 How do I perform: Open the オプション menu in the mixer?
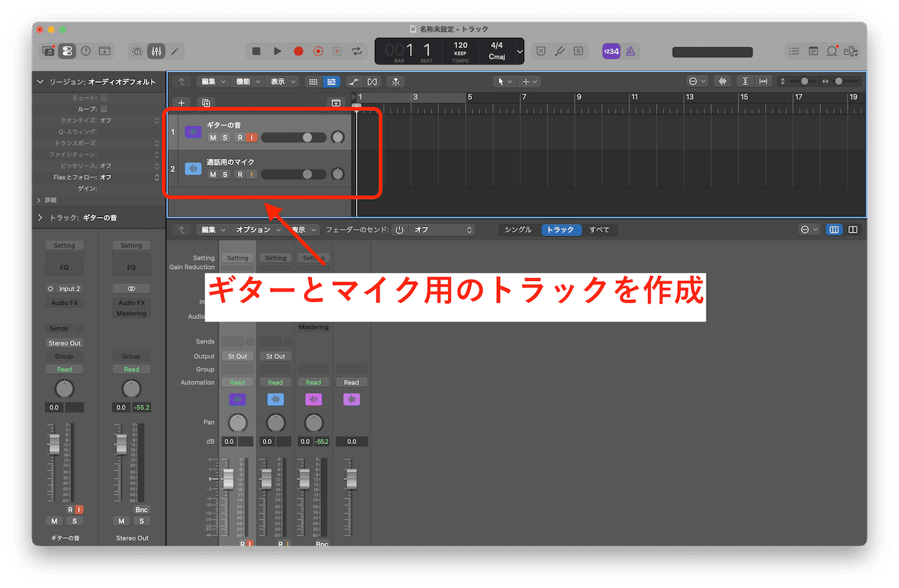[x=256, y=230]
